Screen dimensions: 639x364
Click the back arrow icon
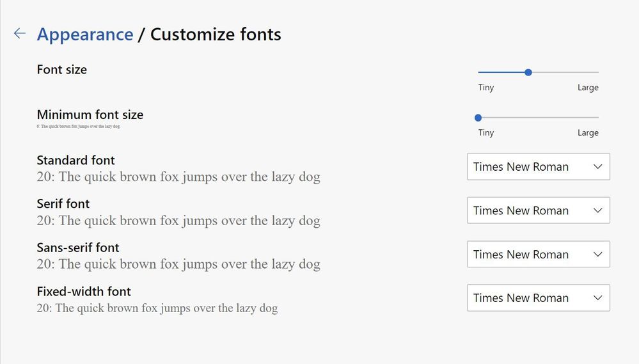[x=20, y=33]
